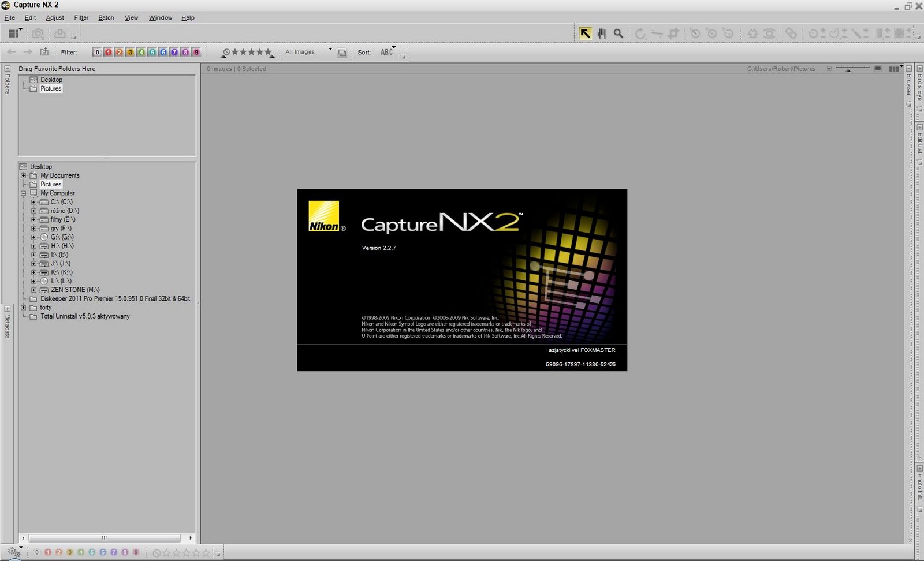Click the Selection Control Point icon

813,33
